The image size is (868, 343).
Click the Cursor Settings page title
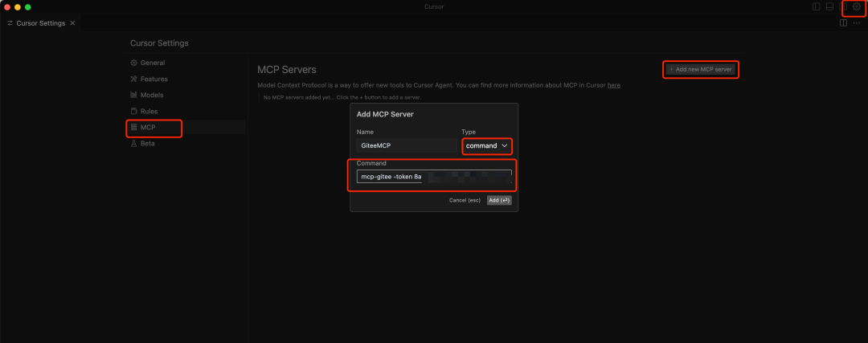click(159, 43)
